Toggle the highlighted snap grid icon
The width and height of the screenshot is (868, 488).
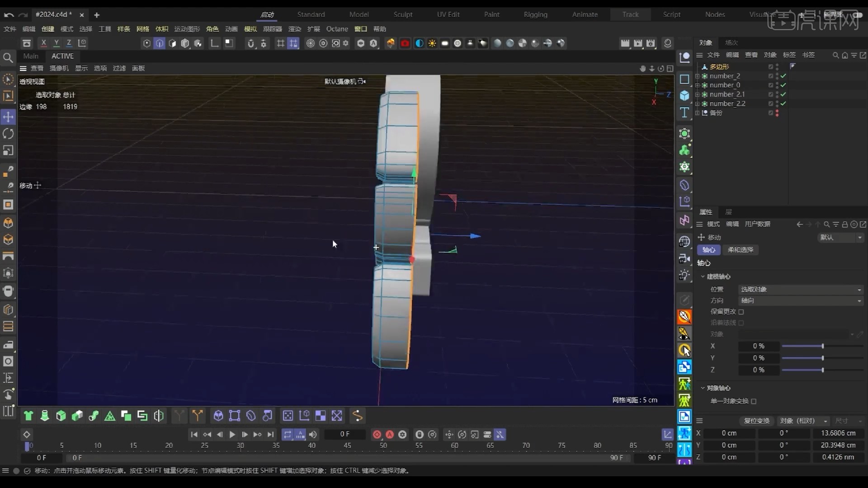[293, 43]
